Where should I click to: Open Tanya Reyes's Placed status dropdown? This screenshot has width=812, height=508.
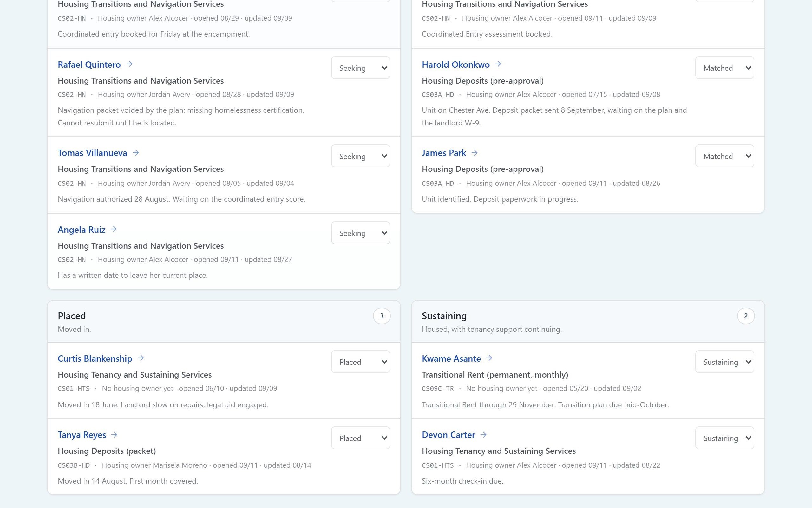click(x=360, y=438)
